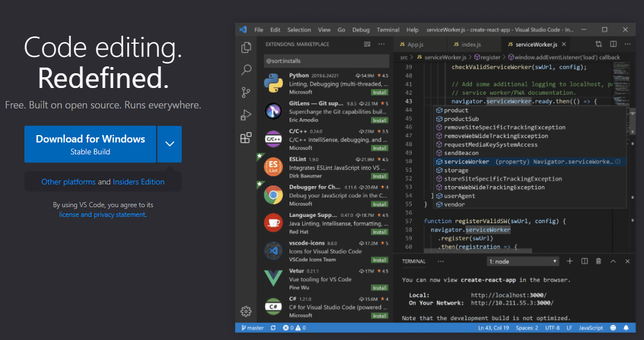This screenshot has height=340, width=644.
Task: Click Ln 43, Col 19 in status bar
Action: (494, 328)
